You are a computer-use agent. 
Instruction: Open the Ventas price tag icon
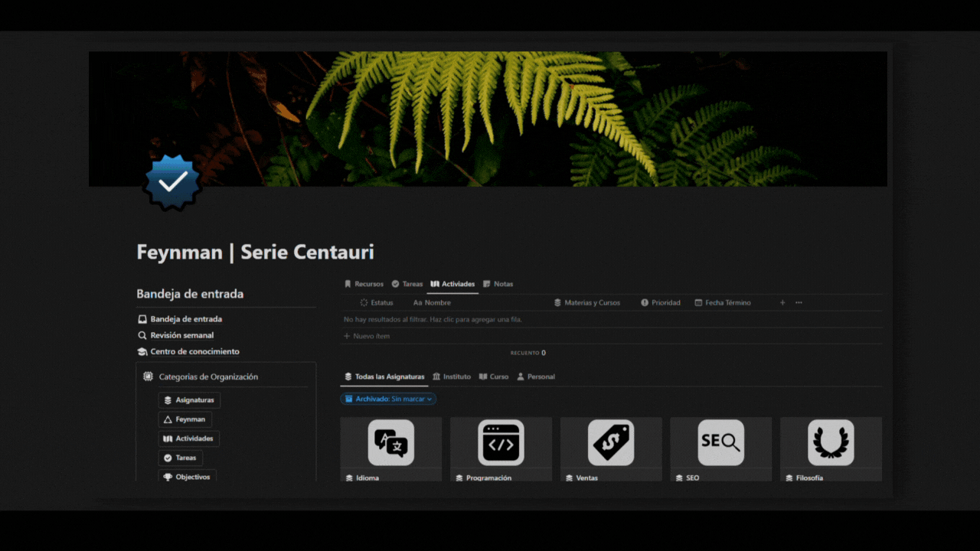(x=611, y=442)
